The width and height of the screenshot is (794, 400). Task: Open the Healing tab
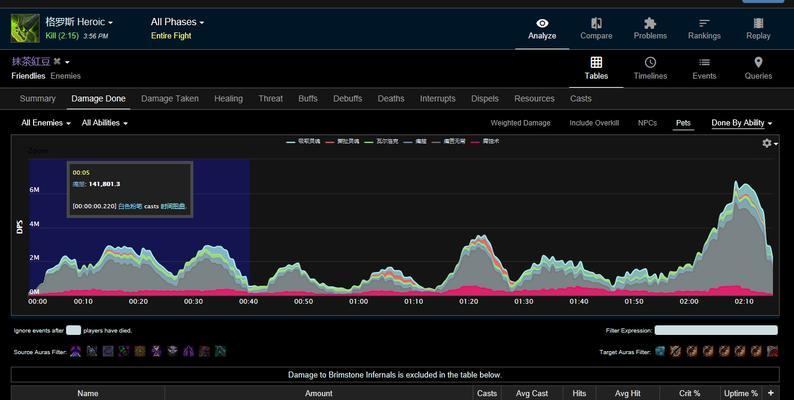coord(228,99)
